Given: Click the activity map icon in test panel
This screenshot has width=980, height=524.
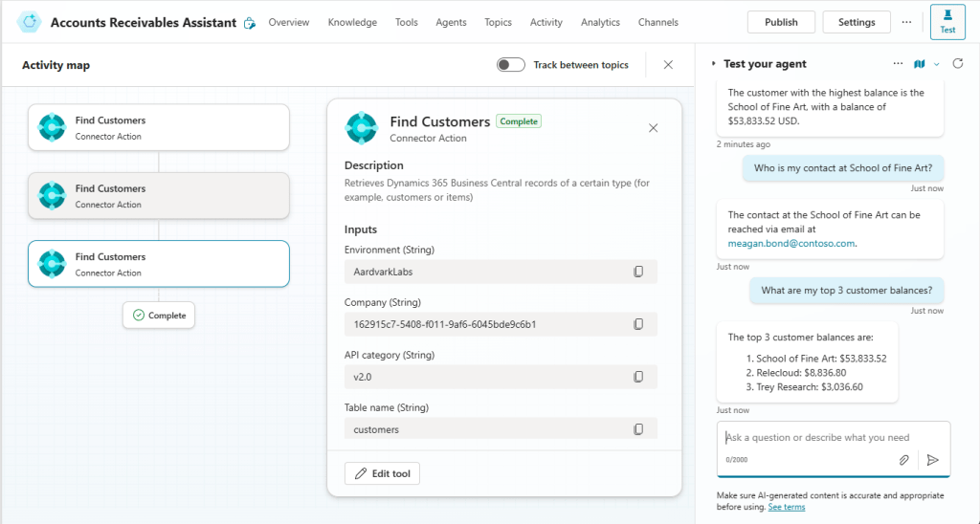Looking at the screenshot, I should pos(919,64).
